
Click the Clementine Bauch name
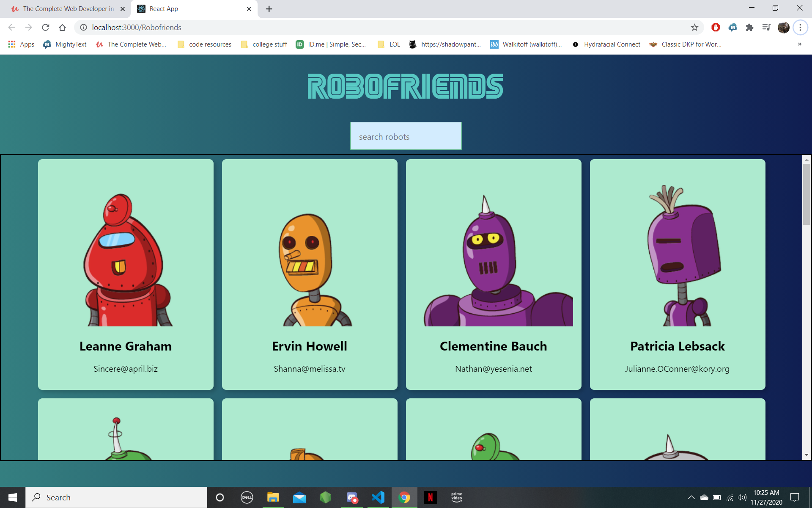pyautogui.click(x=494, y=346)
